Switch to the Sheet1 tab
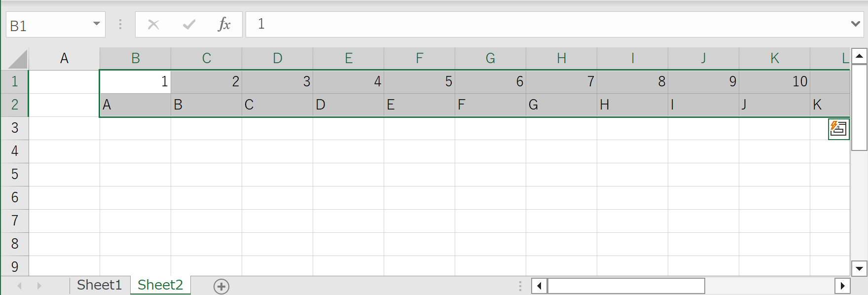The width and height of the screenshot is (868, 295). (x=99, y=285)
